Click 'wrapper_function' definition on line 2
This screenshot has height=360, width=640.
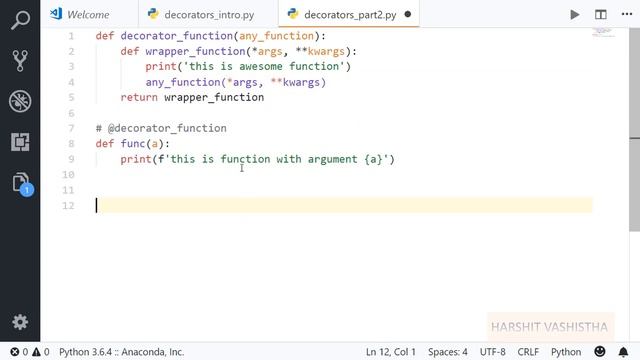click(195, 51)
